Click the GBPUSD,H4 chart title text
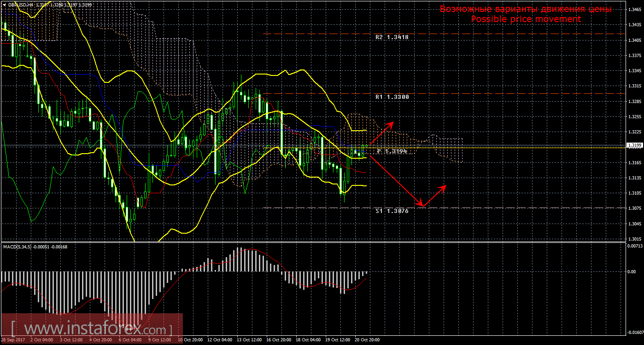Viewport: 644px width, 345px height. click(20, 4)
